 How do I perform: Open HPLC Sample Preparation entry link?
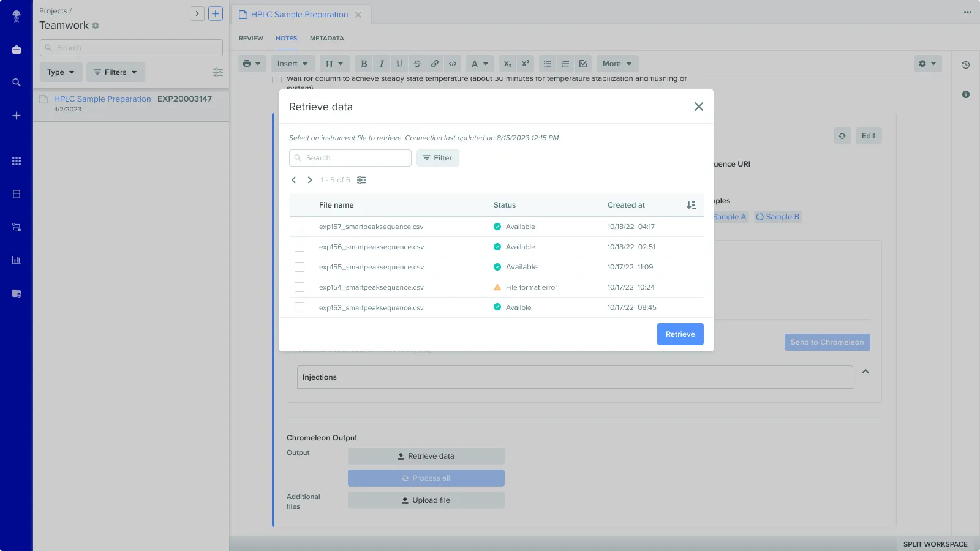pos(102,99)
